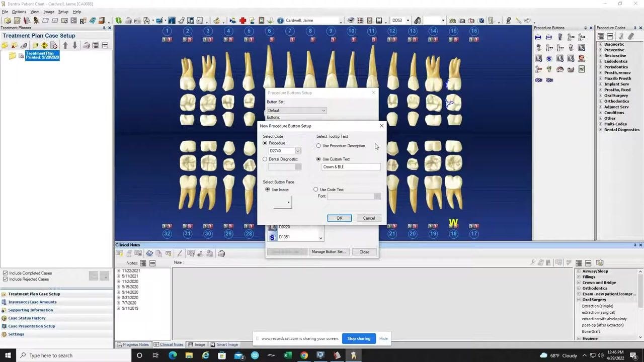
Task: Click the yellow diamond icon in Treatment Planner toolbar
Action: [44, 45]
